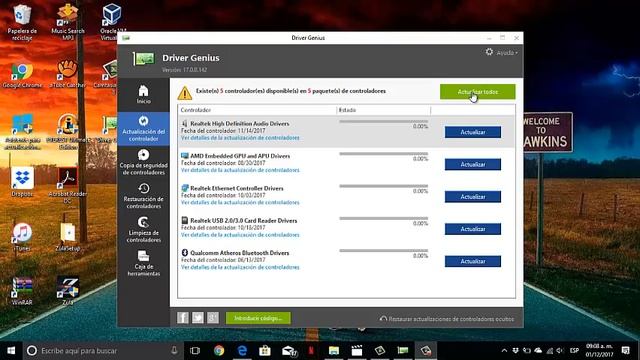Click the settings gear icon

[489, 52]
